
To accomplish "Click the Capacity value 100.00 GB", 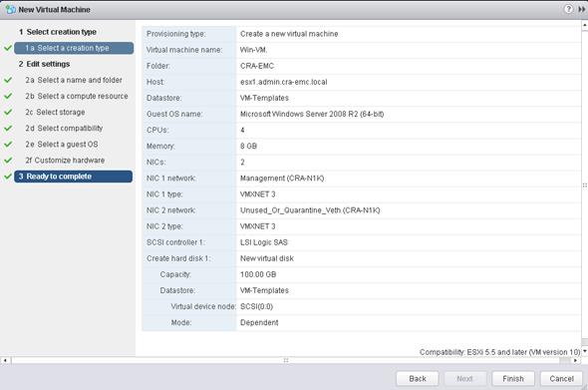I will (x=258, y=274).
